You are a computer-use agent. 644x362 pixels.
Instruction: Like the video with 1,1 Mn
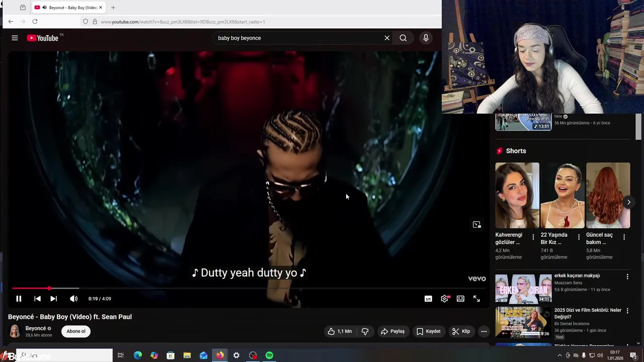pos(340,331)
